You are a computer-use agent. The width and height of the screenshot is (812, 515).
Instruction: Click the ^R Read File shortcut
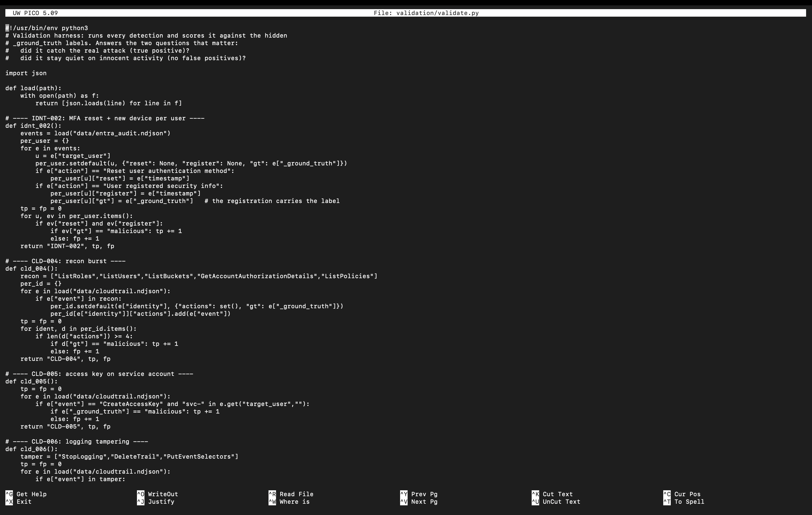(x=291, y=494)
